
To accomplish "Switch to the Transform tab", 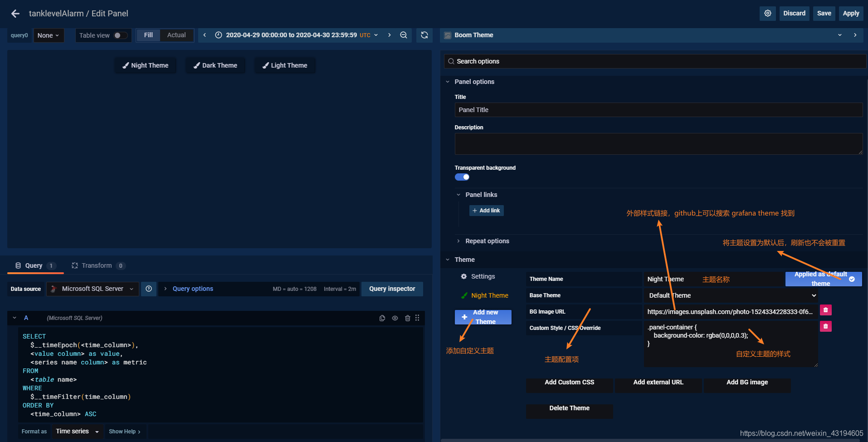I will (97, 265).
